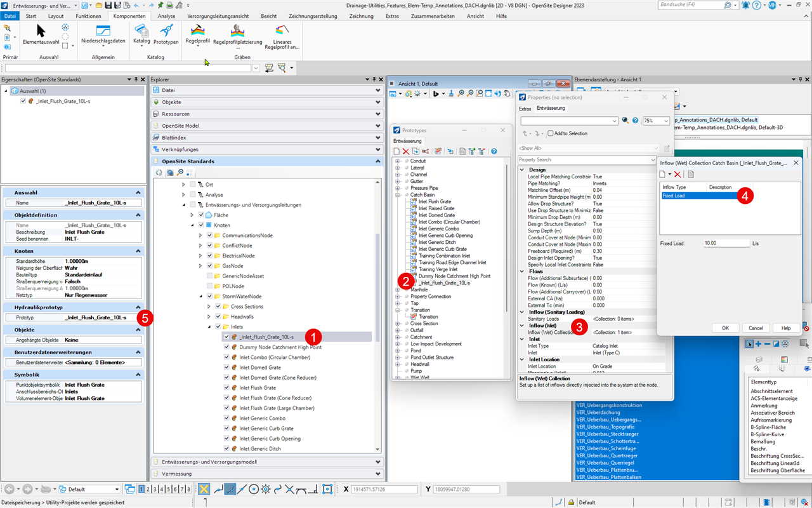Image resolution: width=812 pixels, height=508 pixels.
Task: Click the refresh icon in OpenSite Standards toolbar
Action: pos(160,172)
